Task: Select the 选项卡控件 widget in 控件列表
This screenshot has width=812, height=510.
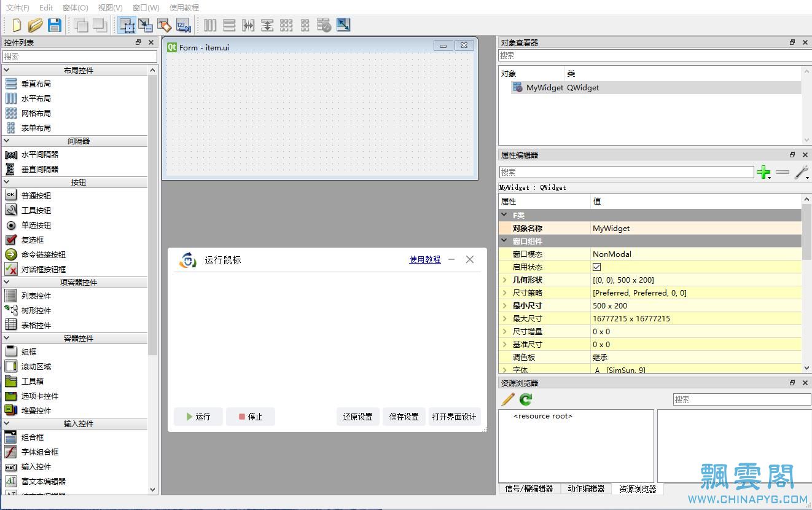Action: tap(40, 396)
